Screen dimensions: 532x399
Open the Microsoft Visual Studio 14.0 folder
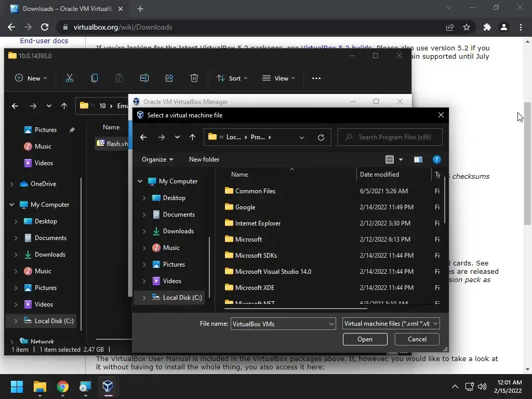click(x=273, y=271)
